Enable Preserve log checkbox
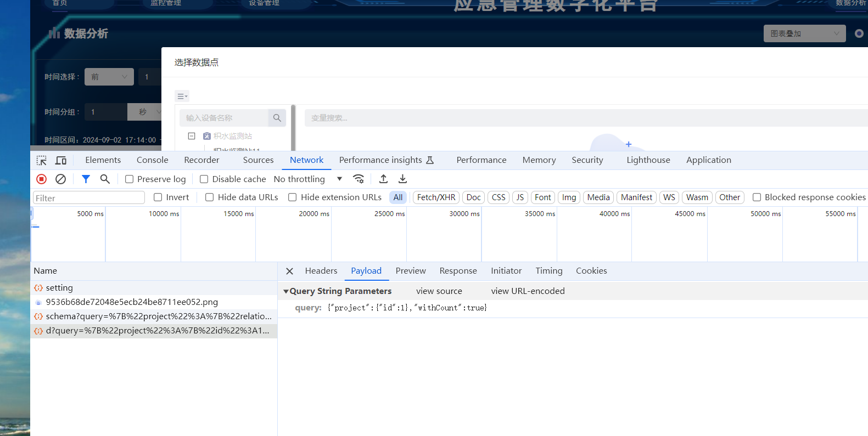The width and height of the screenshot is (868, 436). [x=130, y=179]
